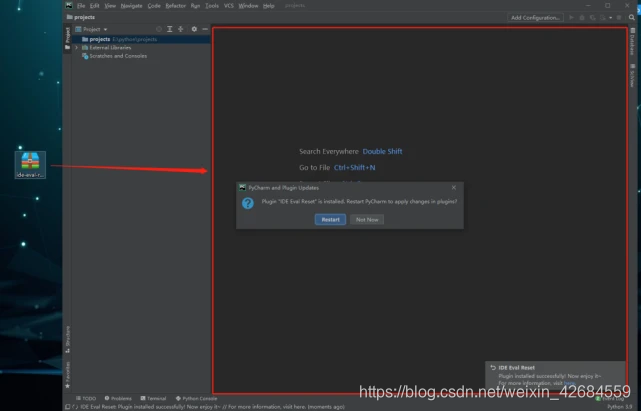
Task: Expand the External Libraries node
Action: point(76,47)
